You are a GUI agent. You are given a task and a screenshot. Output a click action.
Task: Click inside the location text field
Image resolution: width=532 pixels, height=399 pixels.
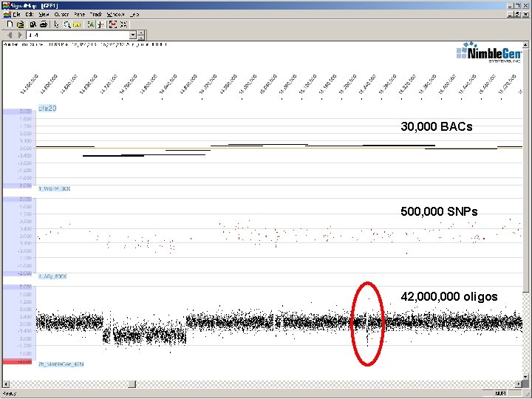click(x=78, y=35)
